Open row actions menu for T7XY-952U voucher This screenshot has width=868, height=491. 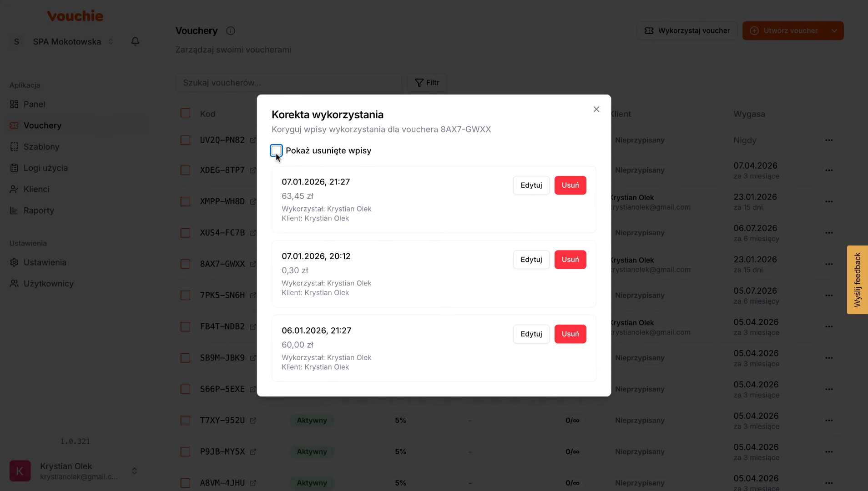829,421
